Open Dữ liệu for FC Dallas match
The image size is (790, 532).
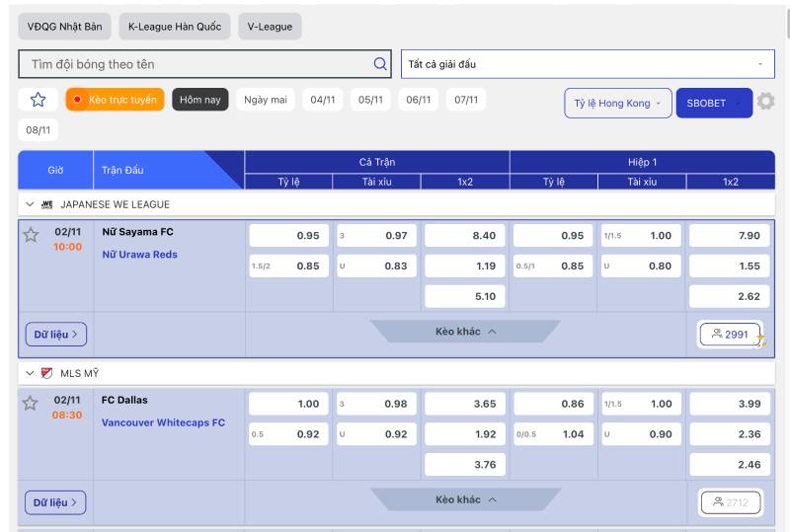pyautogui.click(x=55, y=502)
